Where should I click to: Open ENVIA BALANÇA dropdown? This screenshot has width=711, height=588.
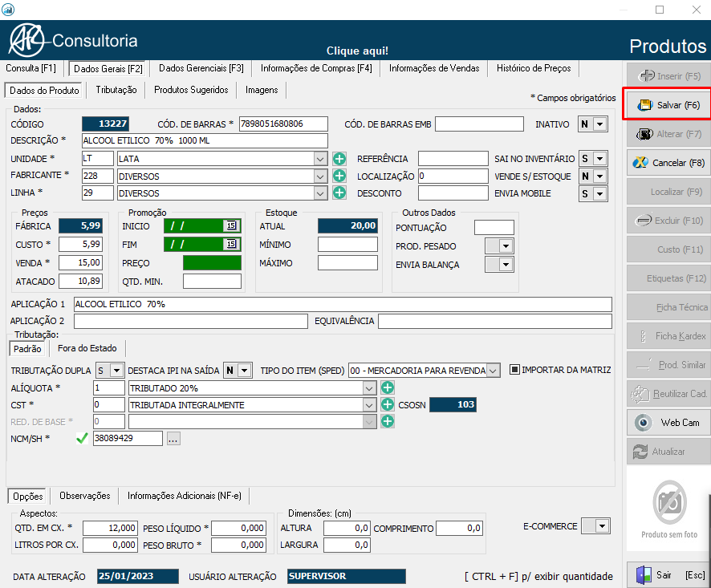[506, 264]
